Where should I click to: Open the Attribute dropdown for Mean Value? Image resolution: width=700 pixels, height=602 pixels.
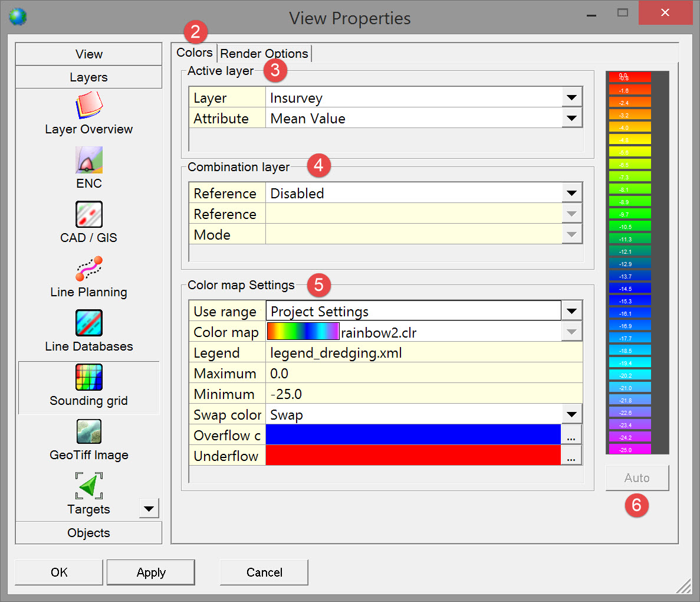tap(571, 119)
